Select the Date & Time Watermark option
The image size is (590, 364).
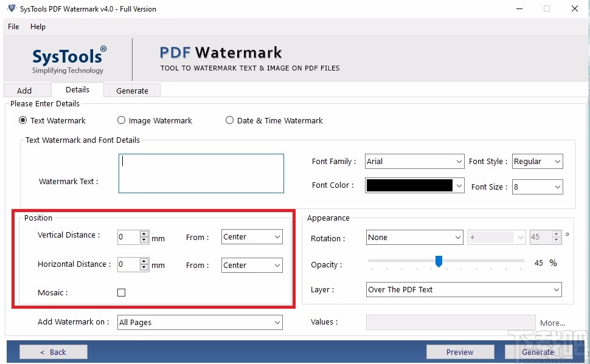[229, 120]
